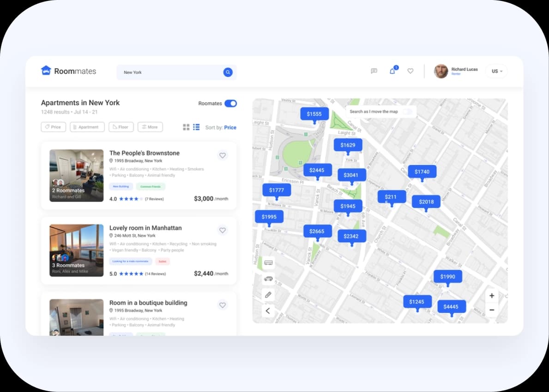The width and height of the screenshot is (549, 392).
Task: Open The People's Brownstone title
Action: click(x=144, y=153)
